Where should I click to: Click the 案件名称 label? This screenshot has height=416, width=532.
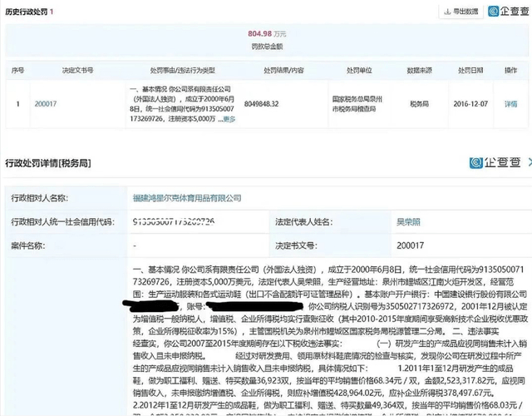pos(27,245)
